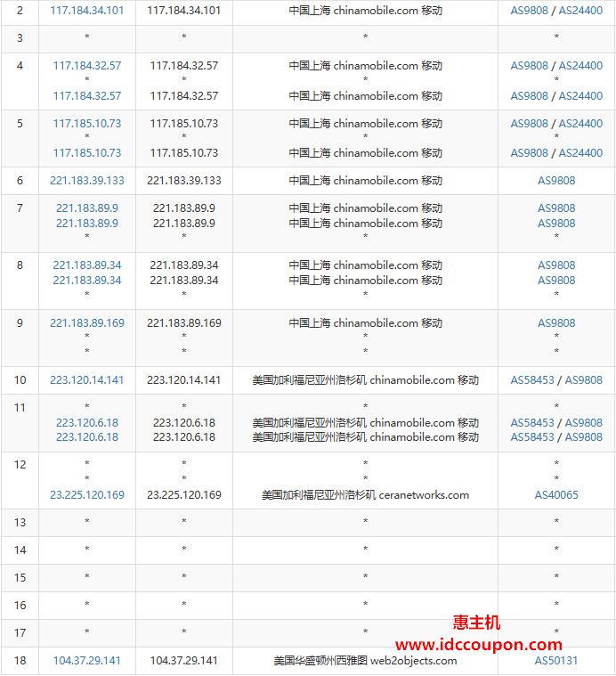
Task: Click the ceranetworks.com location text in hop 12
Action: coord(365,494)
